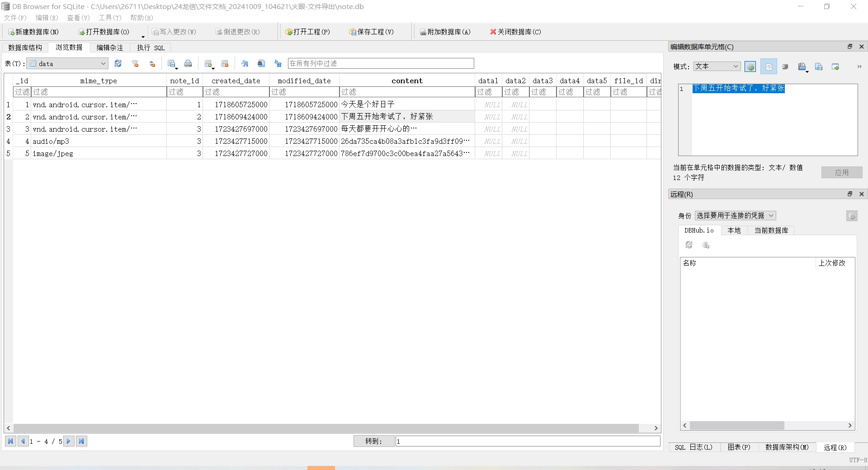This screenshot has height=470, width=868.
Task: Click 打开数据库 toolbar button
Action: pos(104,32)
